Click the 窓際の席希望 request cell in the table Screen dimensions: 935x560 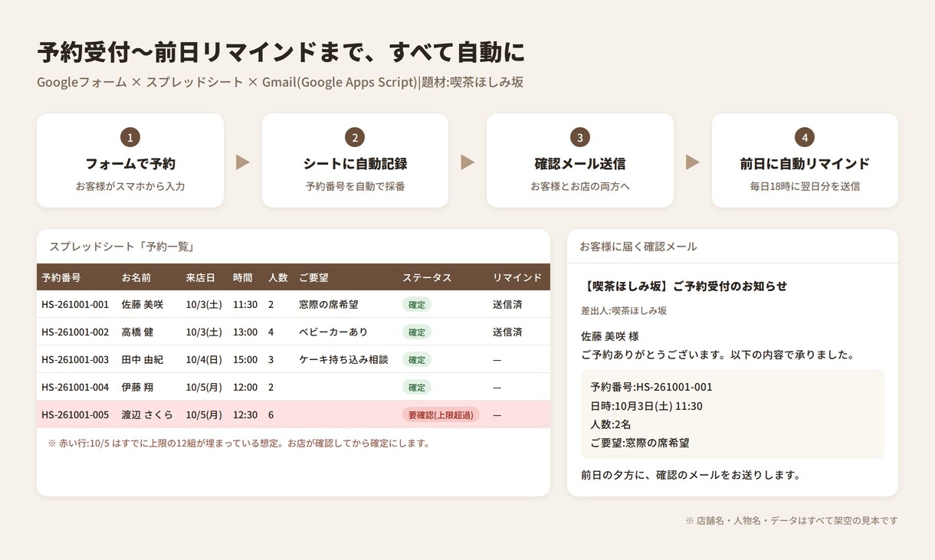click(329, 304)
